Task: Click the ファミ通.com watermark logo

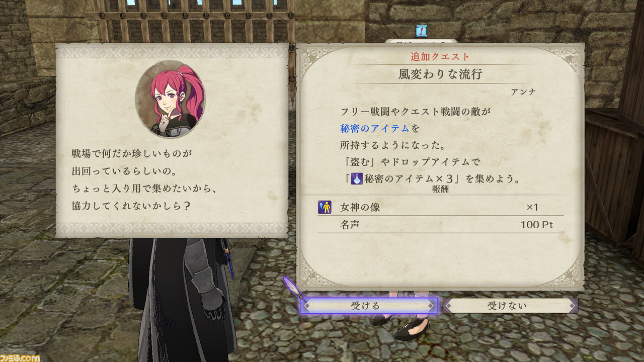Action: (20, 357)
